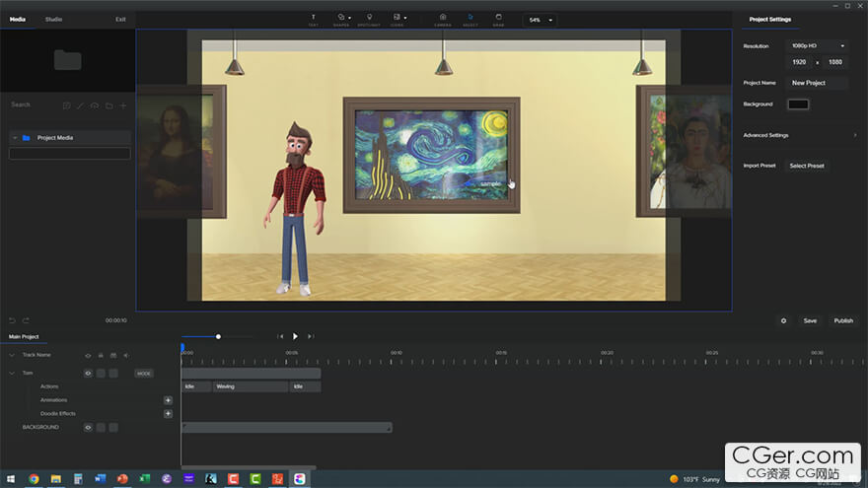Click the plus icon next to Search
The width and height of the screenshot is (868, 488).
click(x=123, y=105)
